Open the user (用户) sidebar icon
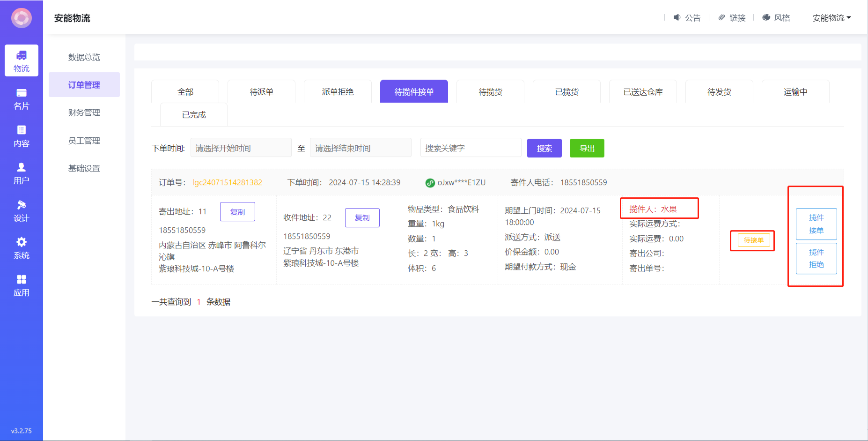Viewport: 868px width, 441px height. 22,167
